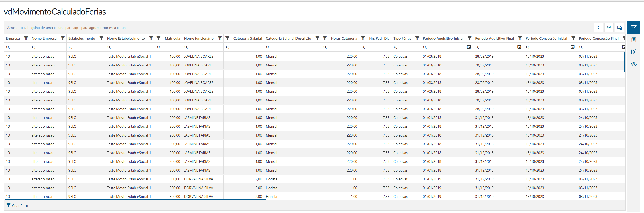
Task: Sort by the Tipo Férias column header
Action: [402, 38]
